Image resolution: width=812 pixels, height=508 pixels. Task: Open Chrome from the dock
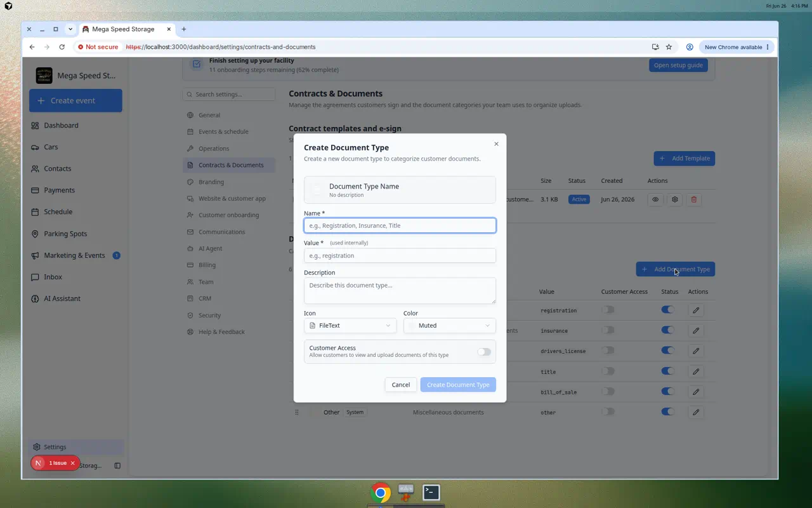pos(381,493)
